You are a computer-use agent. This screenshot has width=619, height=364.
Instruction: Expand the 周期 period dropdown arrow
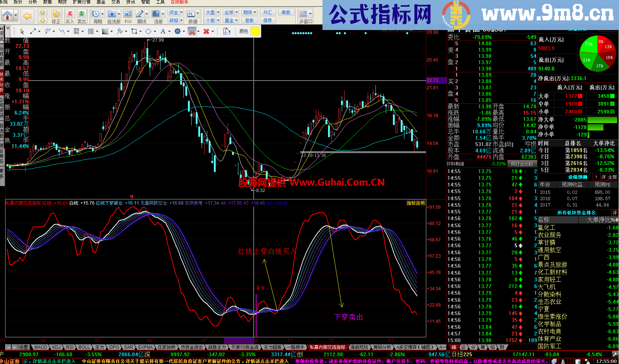pyautogui.click(x=103, y=14)
